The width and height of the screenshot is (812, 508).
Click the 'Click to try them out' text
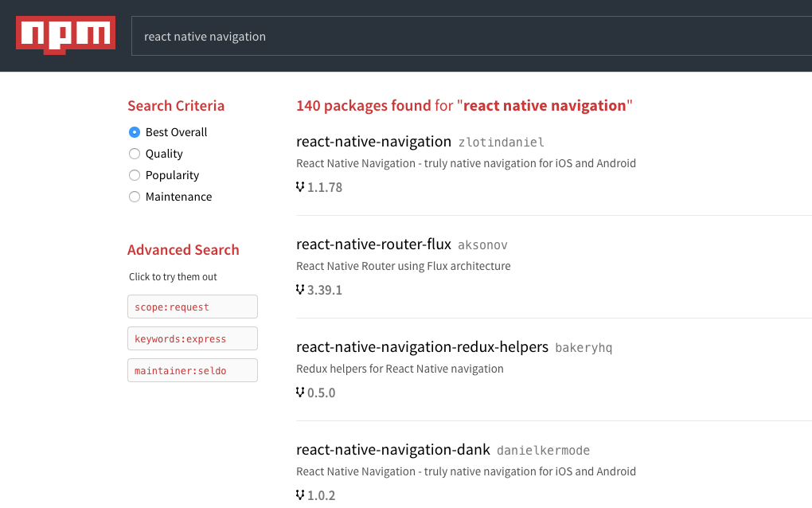point(173,276)
